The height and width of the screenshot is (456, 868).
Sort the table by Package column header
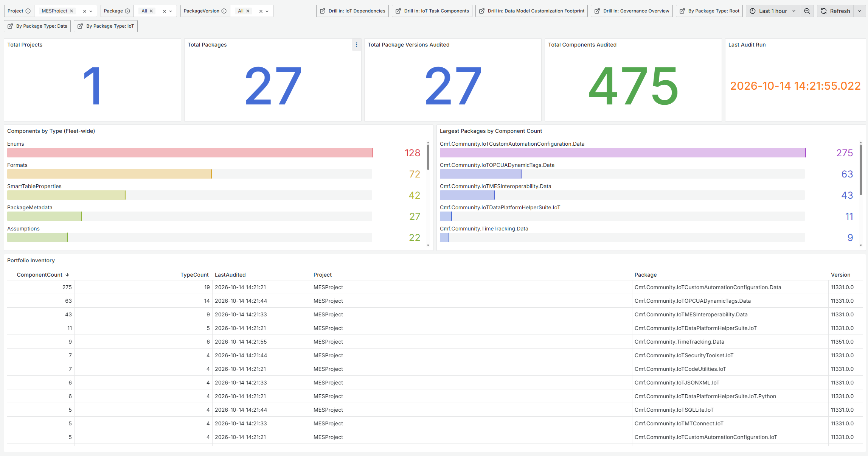(x=646, y=275)
